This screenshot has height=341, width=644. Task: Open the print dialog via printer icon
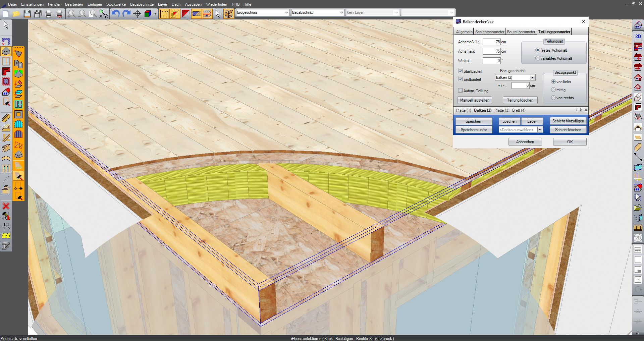[48, 14]
